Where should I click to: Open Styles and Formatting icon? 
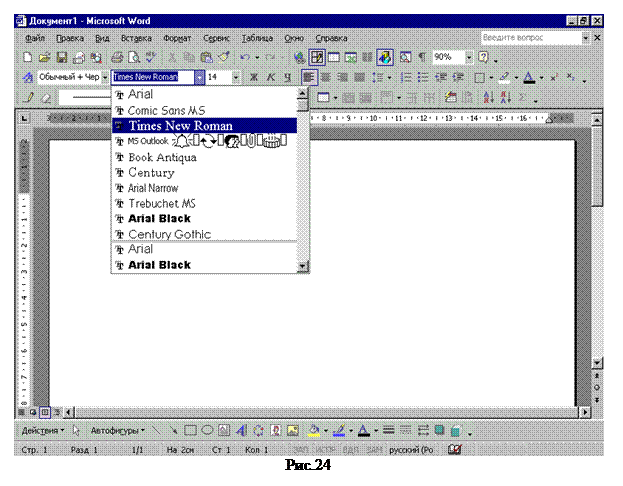click(28, 77)
